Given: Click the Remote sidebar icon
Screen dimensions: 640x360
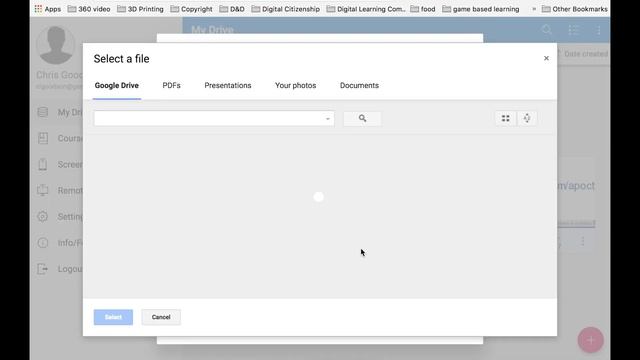Looking at the screenshot, I should click(x=43, y=191).
